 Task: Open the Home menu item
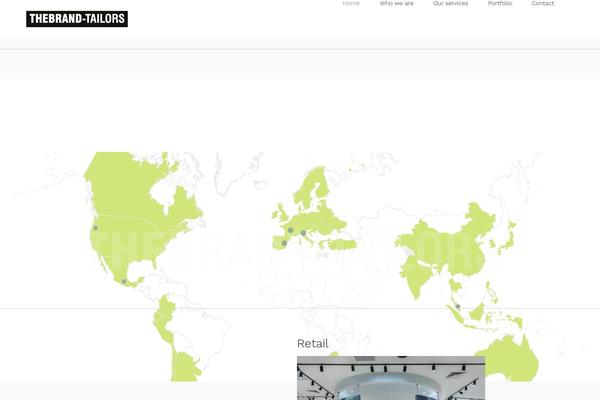click(351, 3)
